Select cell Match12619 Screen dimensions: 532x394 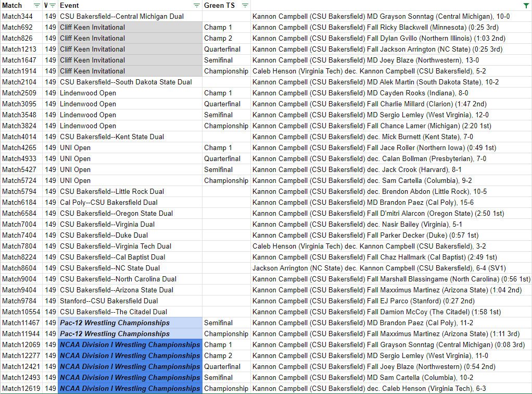tap(21, 388)
